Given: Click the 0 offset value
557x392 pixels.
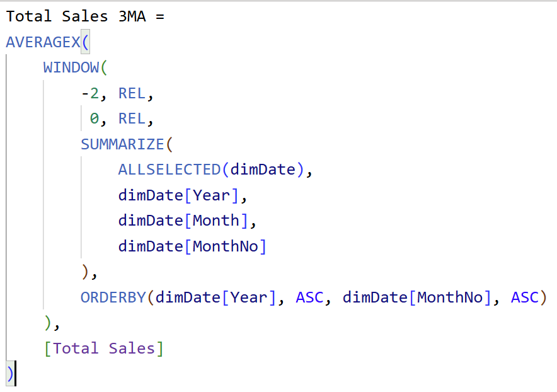Looking at the screenshot, I should tap(94, 118).
